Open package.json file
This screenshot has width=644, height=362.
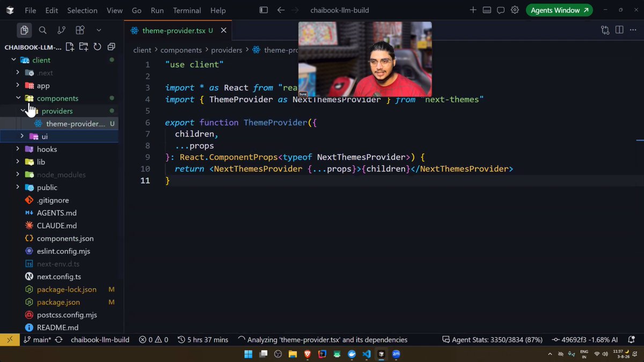click(x=59, y=302)
